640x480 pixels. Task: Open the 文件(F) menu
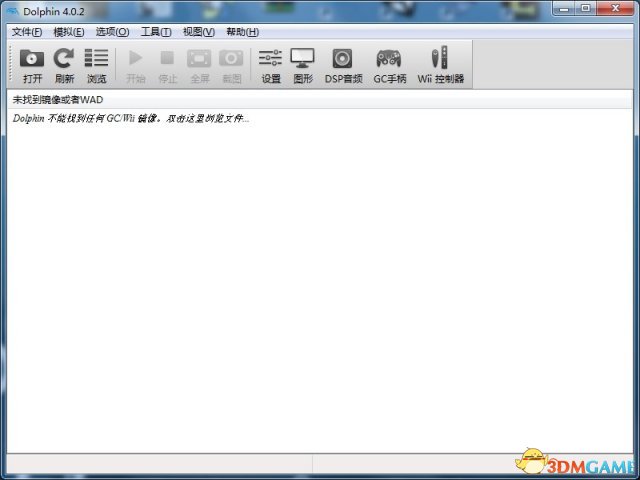(27, 32)
